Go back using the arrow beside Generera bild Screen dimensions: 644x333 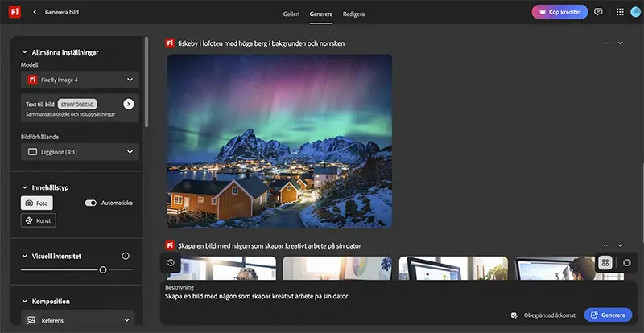(x=35, y=12)
